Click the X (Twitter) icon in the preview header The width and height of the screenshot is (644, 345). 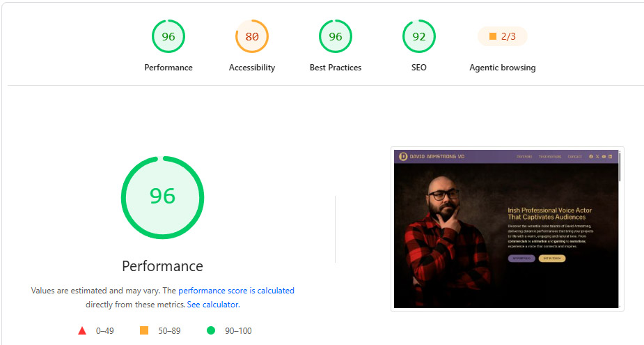[x=597, y=157]
